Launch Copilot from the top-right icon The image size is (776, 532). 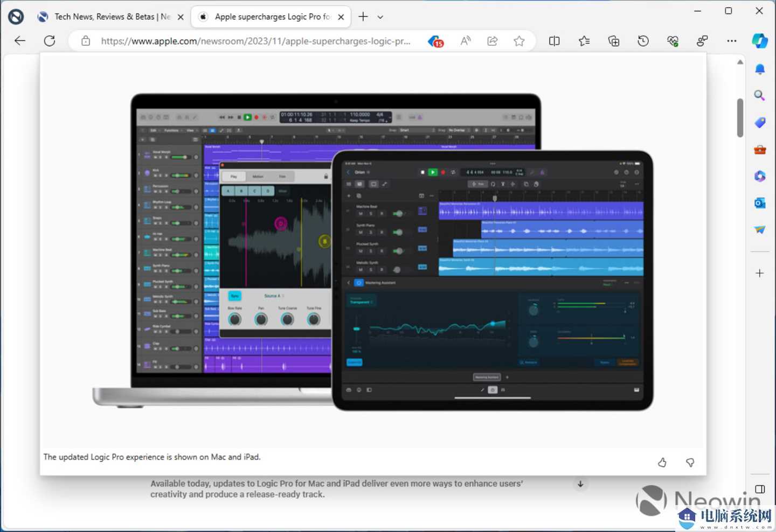point(760,41)
